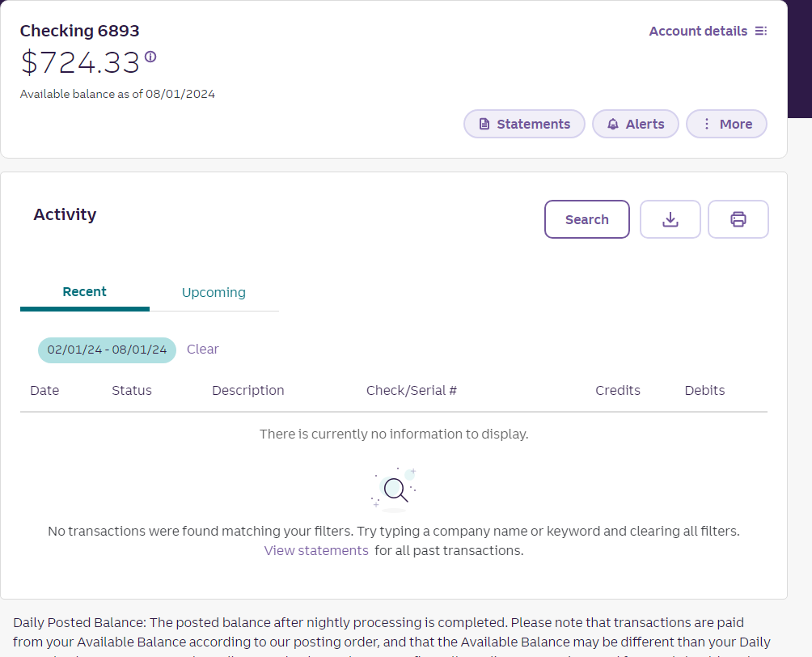Viewport: 812px width, 657px height.
Task: Clear the date range filter
Action: tap(202, 350)
